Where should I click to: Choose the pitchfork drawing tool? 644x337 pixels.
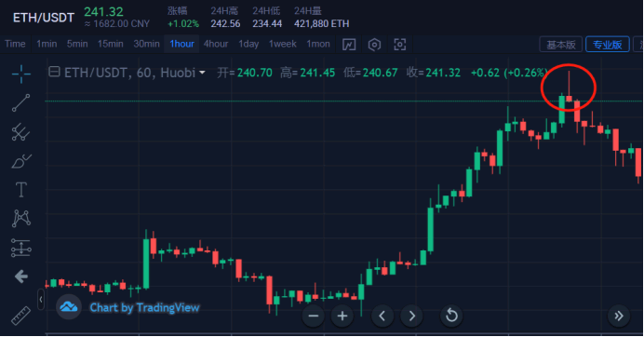(x=21, y=132)
